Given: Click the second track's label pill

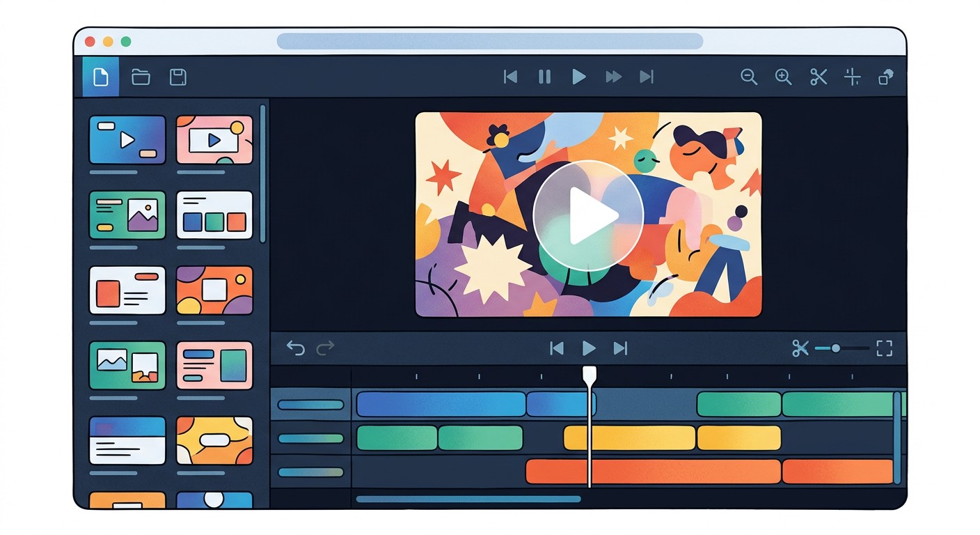Looking at the screenshot, I should (310, 438).
